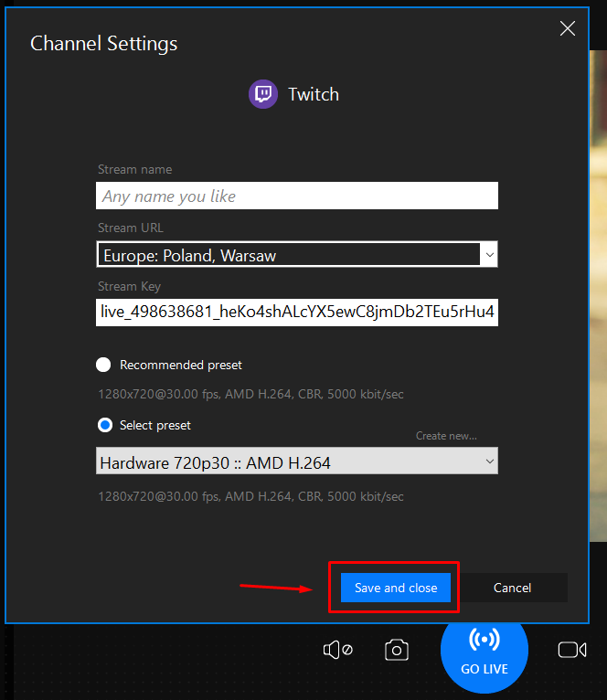Select the Recommended preset radio button
The height and width of the screenshot is (700, 607).
tap(103, 365)
